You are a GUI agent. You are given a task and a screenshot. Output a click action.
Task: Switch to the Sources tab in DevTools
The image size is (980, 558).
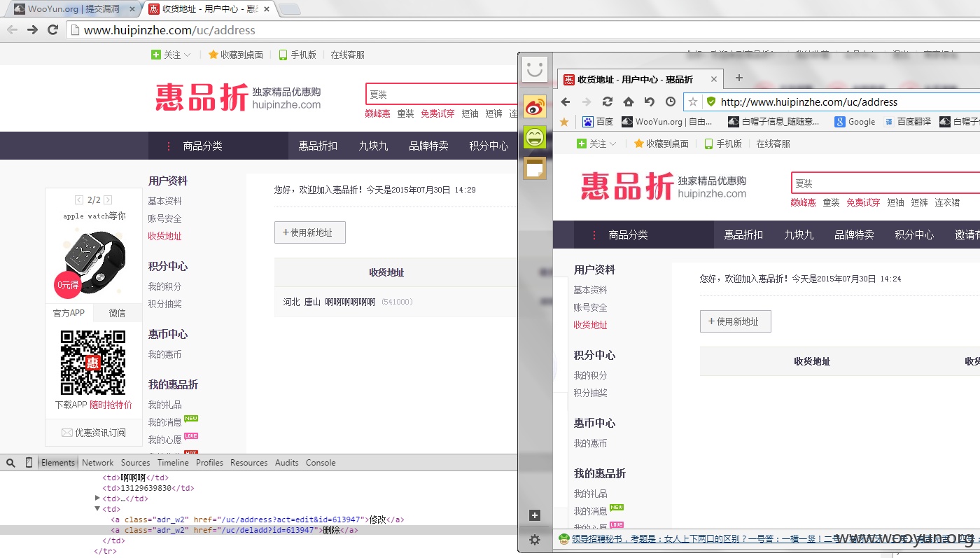coord(135,463)
